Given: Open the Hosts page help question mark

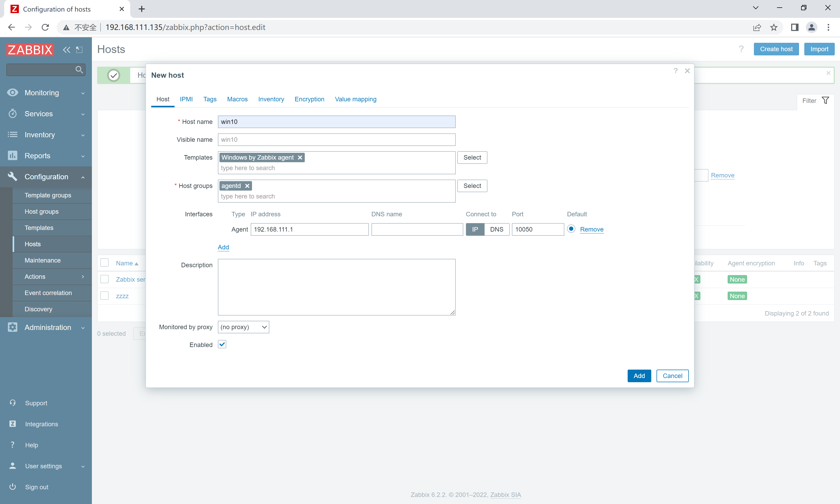Looking at the screenshot, I should (x=741, y=49).
